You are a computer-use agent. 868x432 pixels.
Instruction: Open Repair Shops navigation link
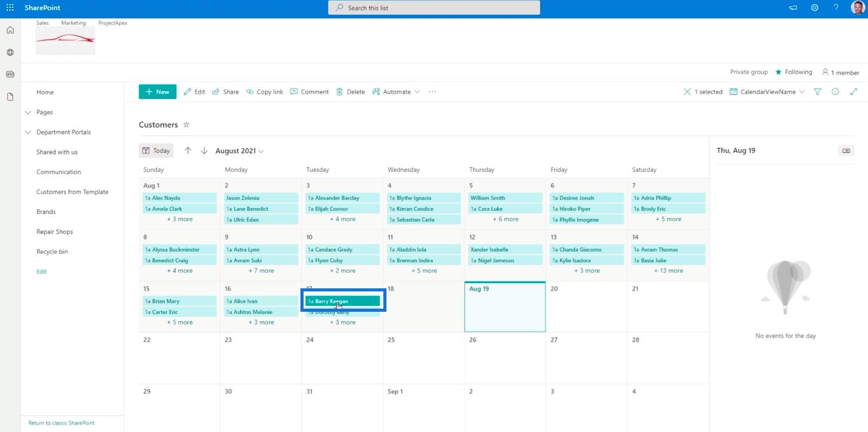click(55, 232)
